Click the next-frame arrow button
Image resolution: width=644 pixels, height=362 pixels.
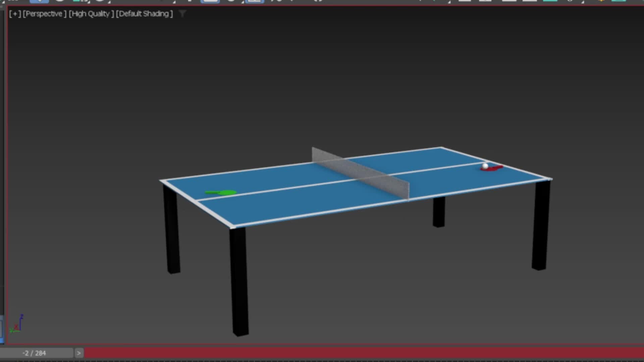79,353
